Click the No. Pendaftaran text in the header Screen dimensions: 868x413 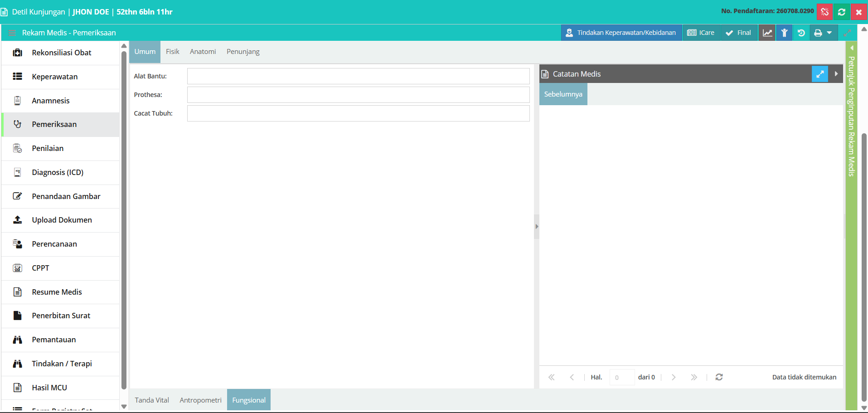click(x=767, y=11)
